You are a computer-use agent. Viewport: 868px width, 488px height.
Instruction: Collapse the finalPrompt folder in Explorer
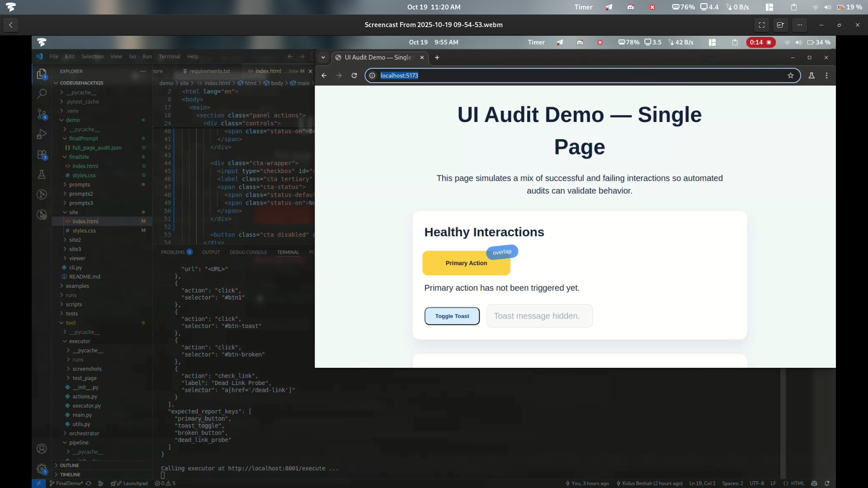83,139
